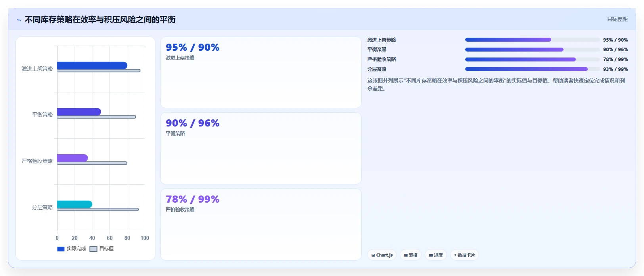Click the purple 严格验收策略 actual bar in chart

(72, 158)
